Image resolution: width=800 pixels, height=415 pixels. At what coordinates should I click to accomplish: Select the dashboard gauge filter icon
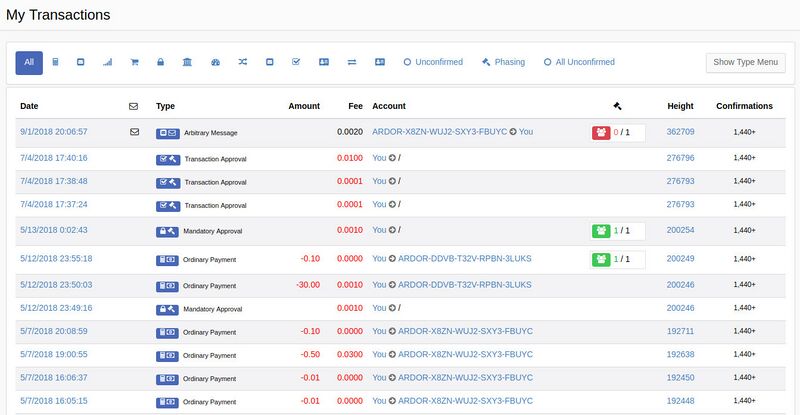tap(215, 62)
